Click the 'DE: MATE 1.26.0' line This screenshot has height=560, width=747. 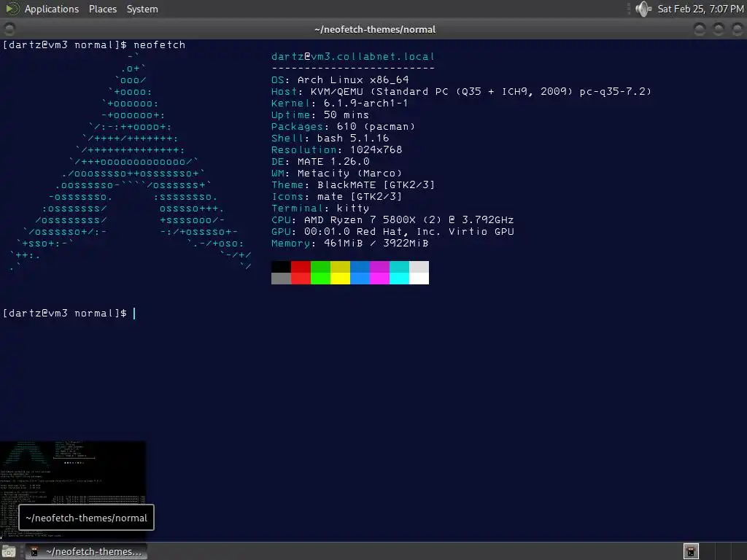320,161
